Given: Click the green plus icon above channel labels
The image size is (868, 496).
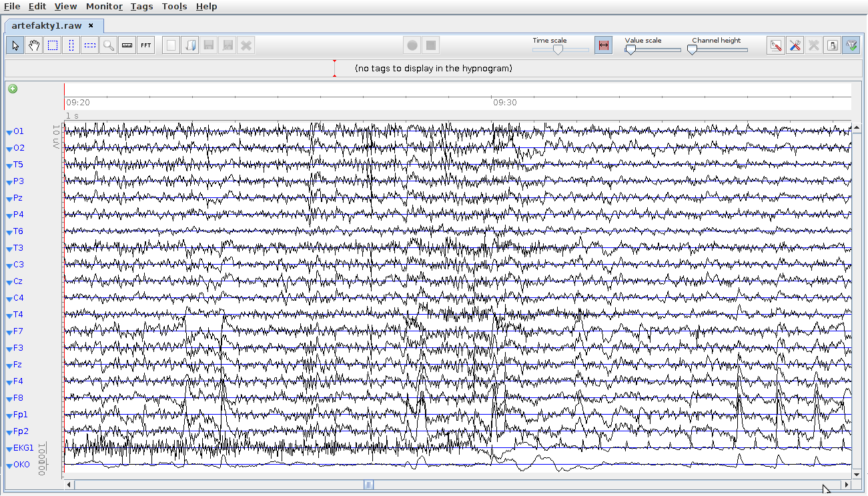Looking at the screenshot, I should pyautogui.click(x=13, y=89).
